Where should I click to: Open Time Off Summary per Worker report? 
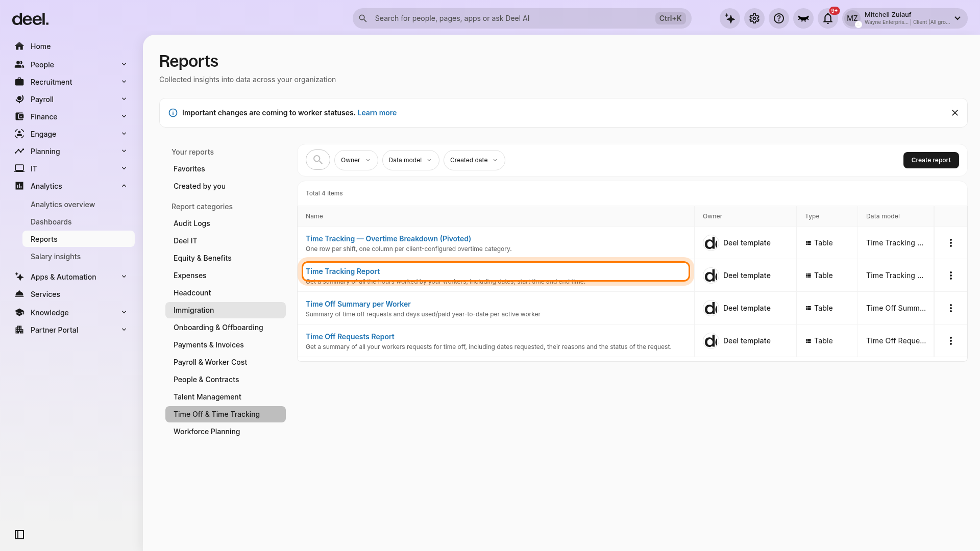(358, 304)
